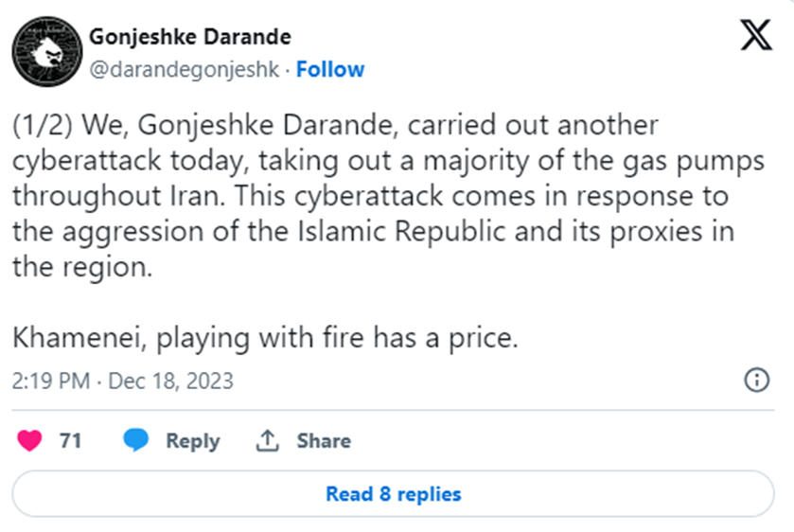Open the tweet info circle icon
This screenshot has height=532, width=794.
[756, 381]
